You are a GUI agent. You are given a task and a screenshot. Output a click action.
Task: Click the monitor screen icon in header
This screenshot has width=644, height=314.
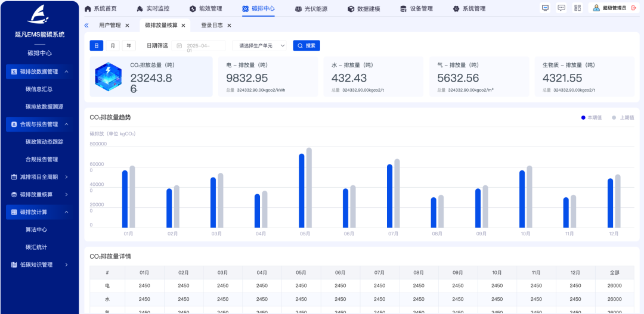tap(545, 8)
